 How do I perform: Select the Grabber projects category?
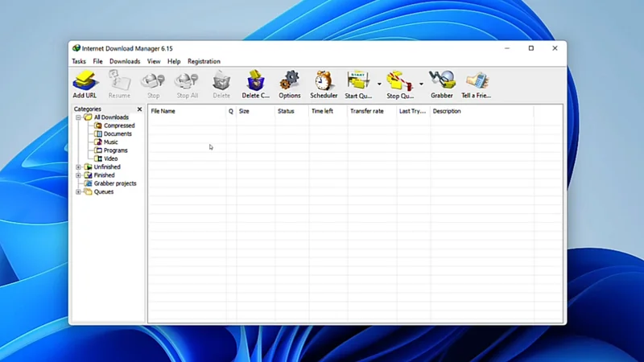[x=114, y=183]
